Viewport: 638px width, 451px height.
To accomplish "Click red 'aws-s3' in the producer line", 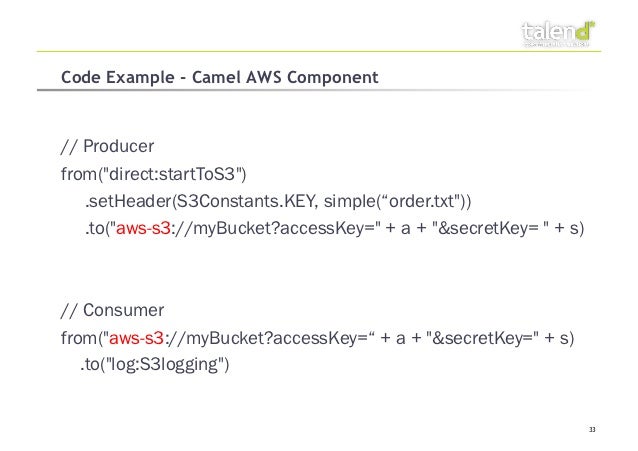I will 143,232.
